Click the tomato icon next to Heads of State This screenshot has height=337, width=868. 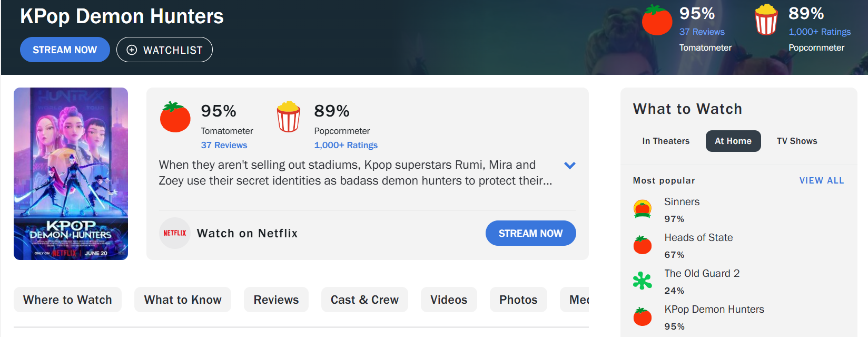(x=643, y=245)
